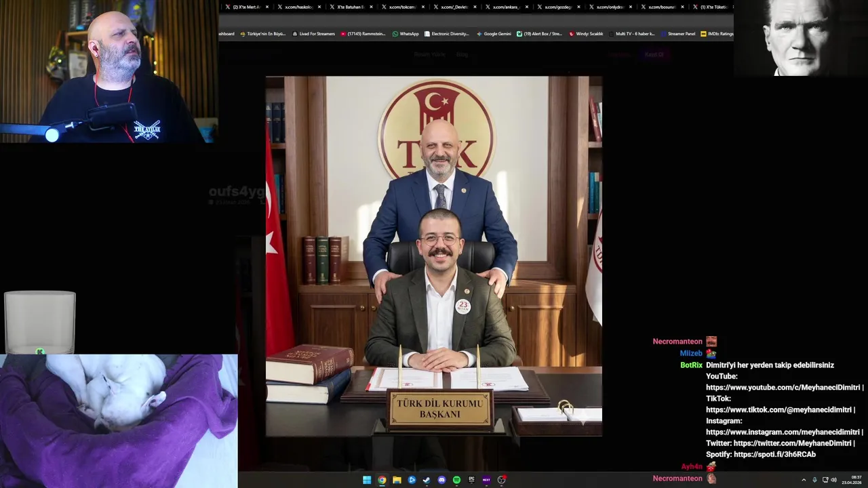Open the volume control in system tray
Screen dimensions: 868x488
(x=833, y=480)
